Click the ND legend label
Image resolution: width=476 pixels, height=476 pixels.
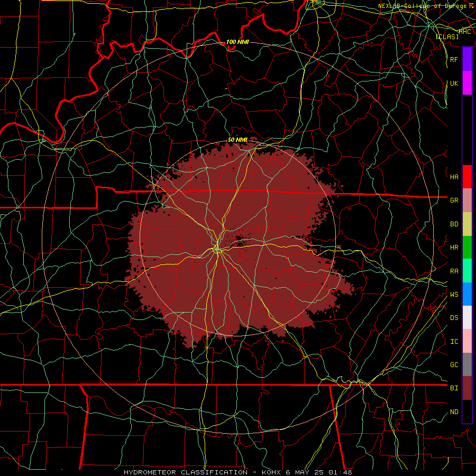[454, 411]
